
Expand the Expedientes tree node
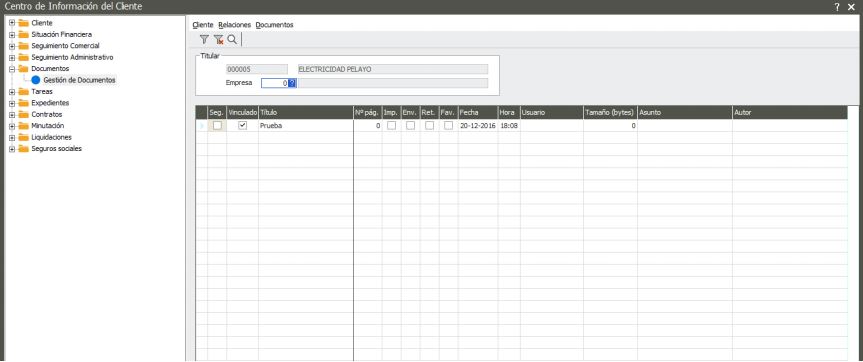coord(12,103)
